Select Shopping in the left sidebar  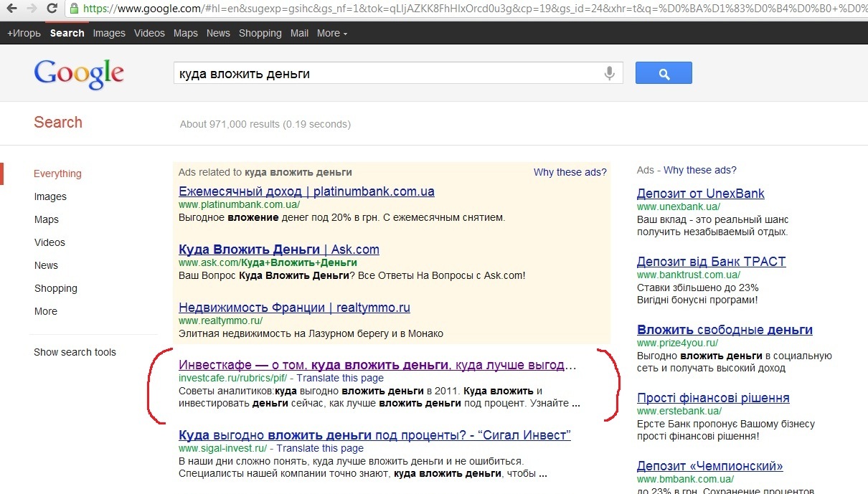56,288
